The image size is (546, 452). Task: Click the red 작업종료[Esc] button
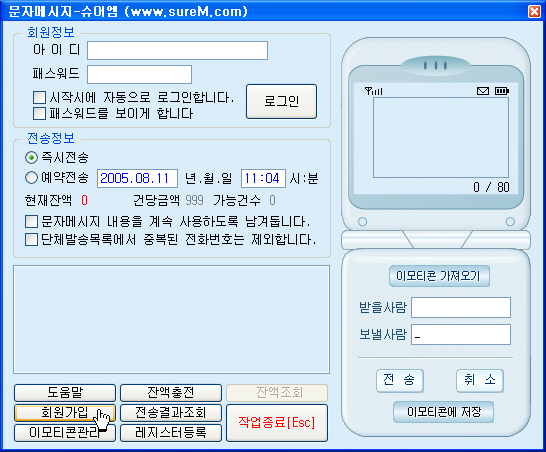pyautogui.click(x=277, y=423)
